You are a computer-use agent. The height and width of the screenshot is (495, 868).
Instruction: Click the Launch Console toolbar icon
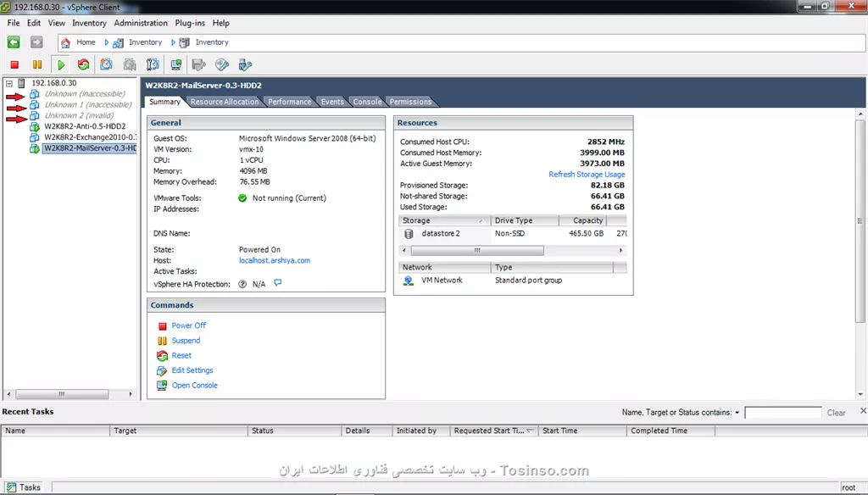coord(176,64)
